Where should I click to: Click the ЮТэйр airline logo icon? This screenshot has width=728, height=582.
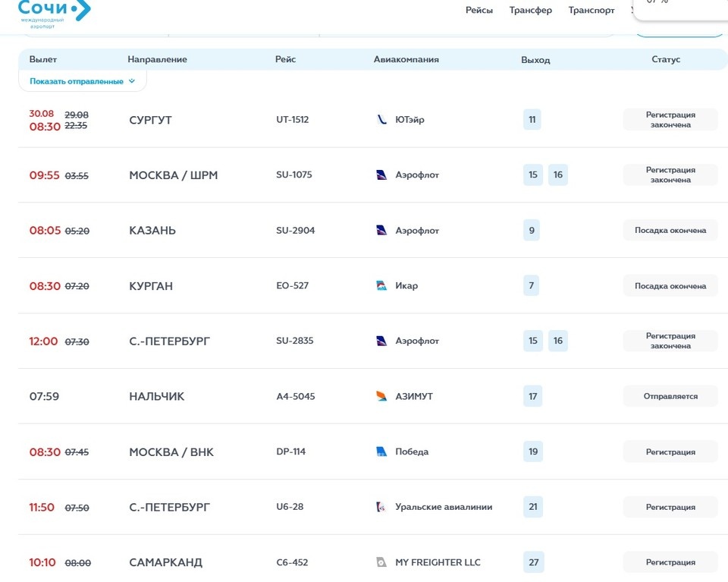[381, 119]
